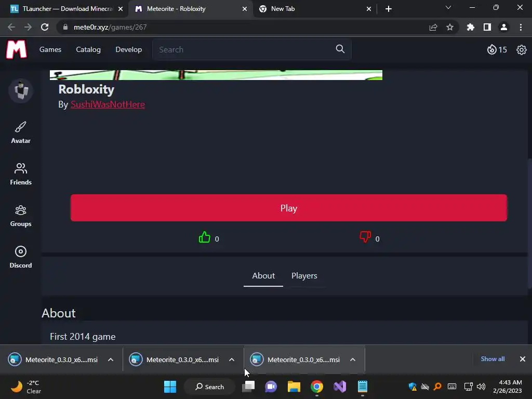Expand options for first Meteorite msi download
The image size is (532, 399).
pos(111,360)
